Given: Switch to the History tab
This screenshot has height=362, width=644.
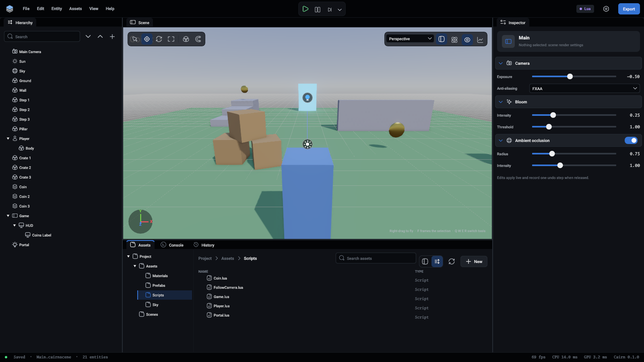Looking at the screenshot, I should tap(204, 245).
